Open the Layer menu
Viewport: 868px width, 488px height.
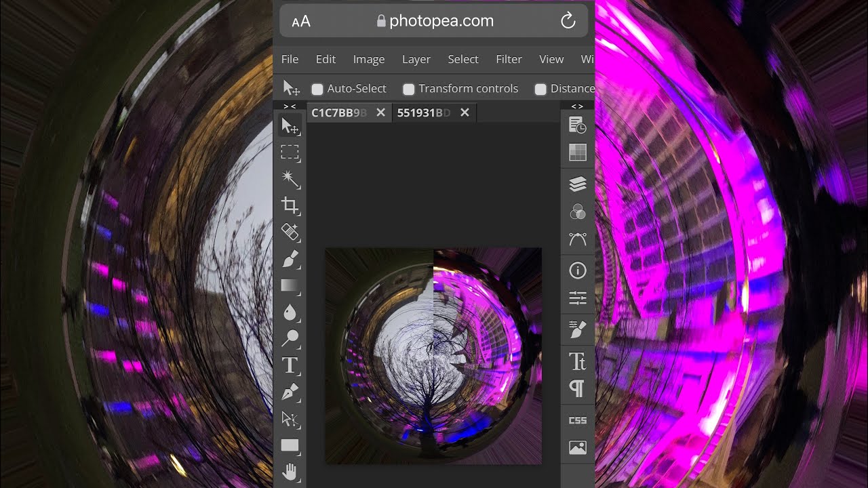coord(416,59)
